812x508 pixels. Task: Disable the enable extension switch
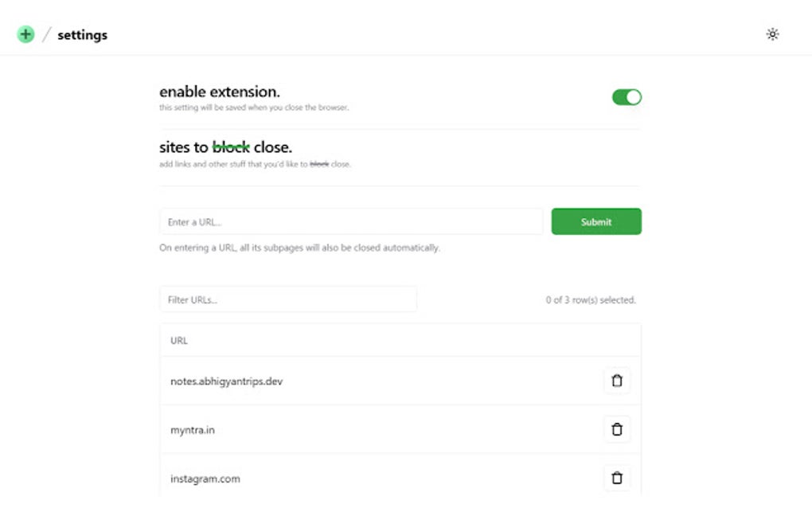[627, 97]
